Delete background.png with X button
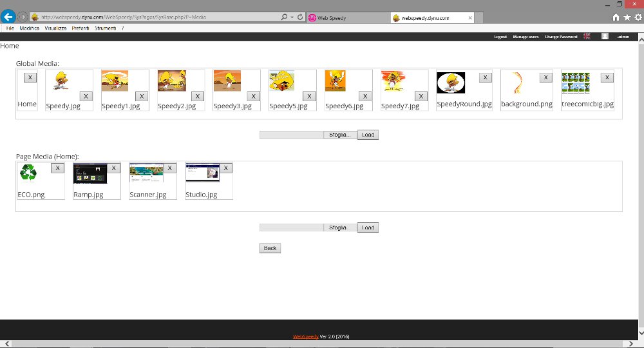Image resolution: width=644 pixels, height=348 pixels. tap(545, 77)
